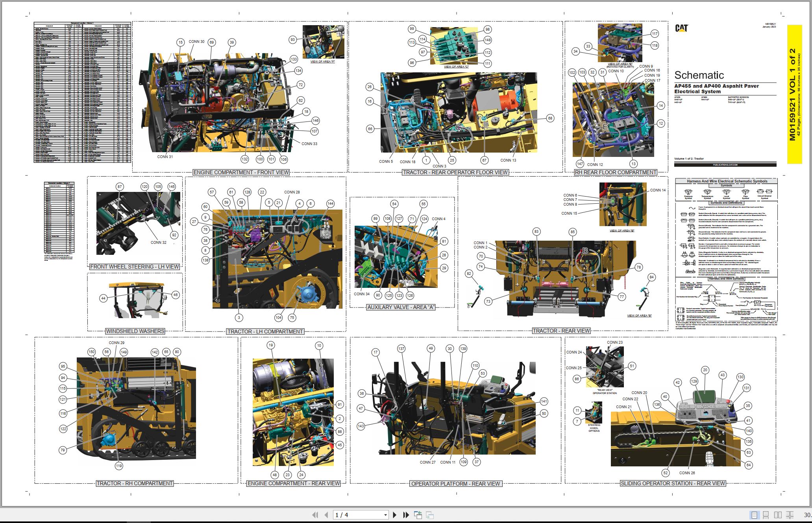812x523 pixels.
Task: Select the 'Schematic' title heading
Action: (x=699, y=75)
